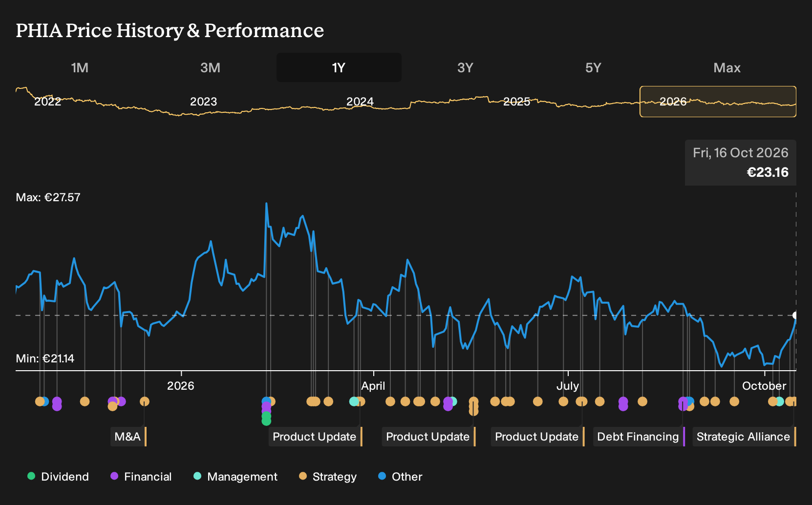Jump to 2024 in the overview chart
812x505 pixels.
point(360,102)
